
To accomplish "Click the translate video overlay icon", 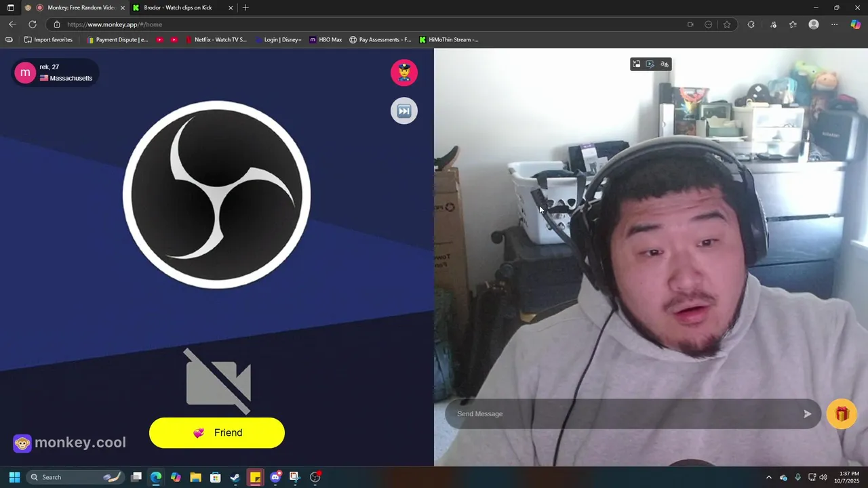I will point(665,64).
